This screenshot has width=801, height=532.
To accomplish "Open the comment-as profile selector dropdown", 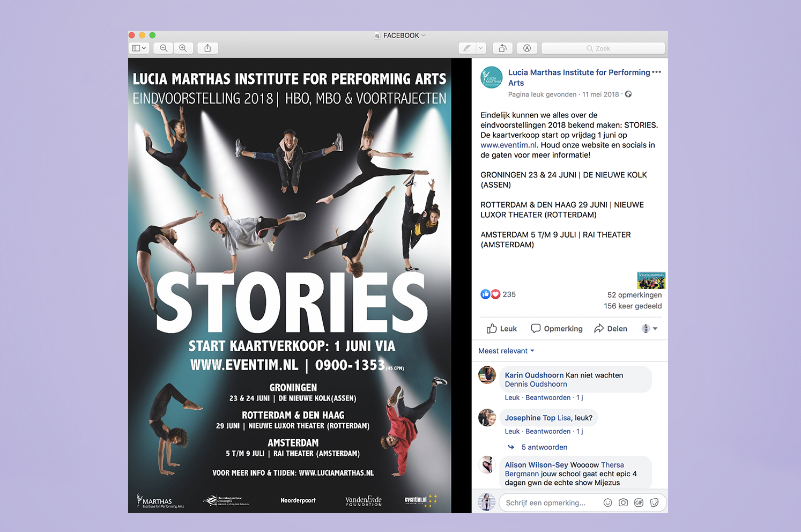I will click(649, 329).
